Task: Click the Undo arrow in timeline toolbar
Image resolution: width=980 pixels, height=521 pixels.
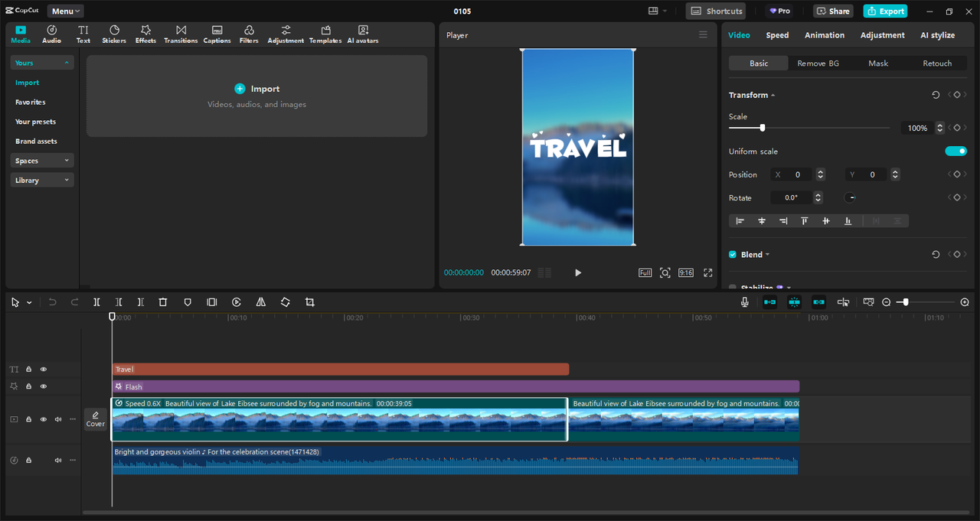Action: 52,302
